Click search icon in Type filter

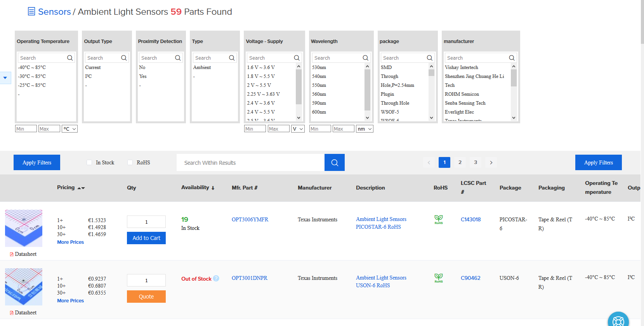point(232,58)
